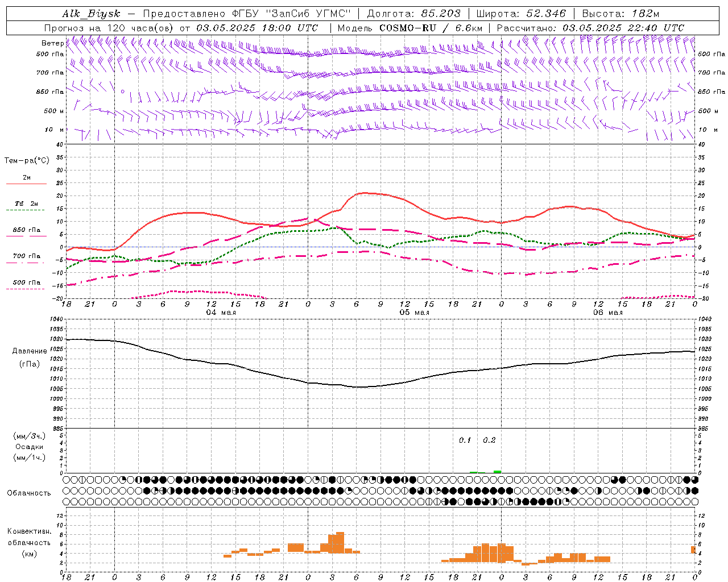This screenshot has height=582, width=728.
Task: Click the Осадки precipitation label
Action: click(29, 447)
